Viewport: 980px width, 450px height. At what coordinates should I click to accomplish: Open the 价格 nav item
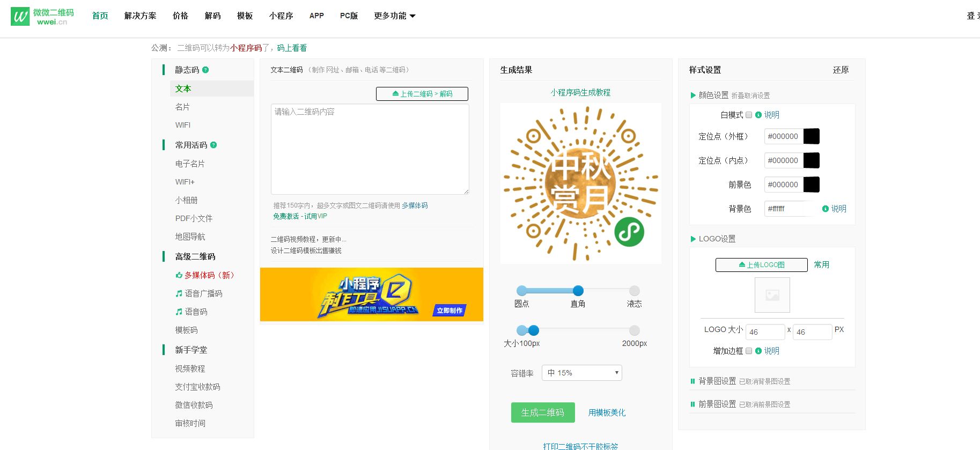pos(181,16)
